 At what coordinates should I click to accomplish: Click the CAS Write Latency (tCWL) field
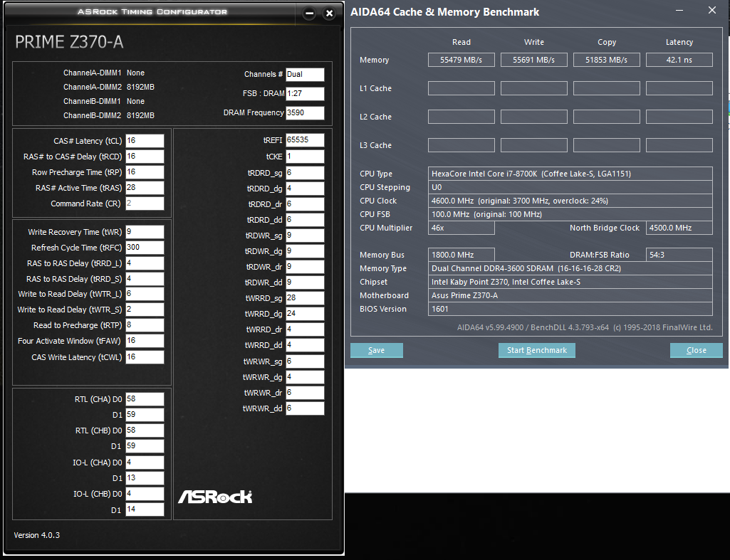[x=145, y=357]
